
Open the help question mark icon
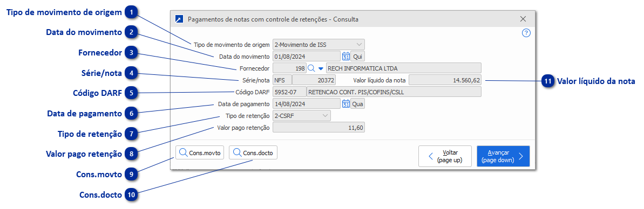point(526,33)
